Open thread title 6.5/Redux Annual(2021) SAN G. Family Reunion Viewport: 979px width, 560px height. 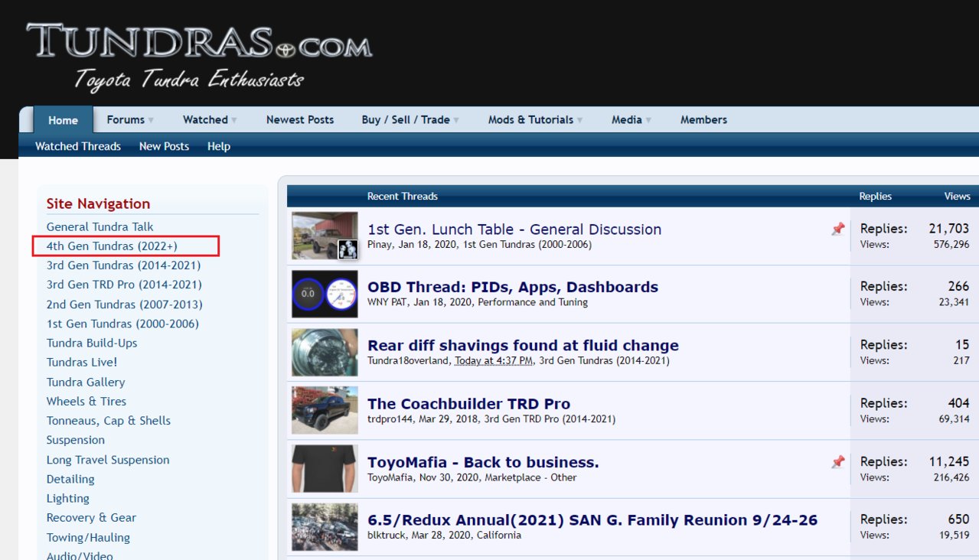(592, 520)
